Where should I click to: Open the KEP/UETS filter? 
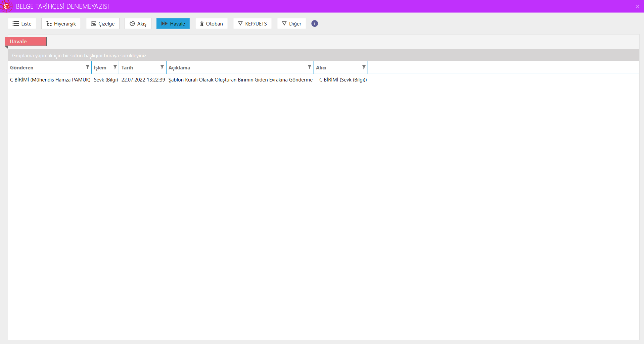click(252, 23)
